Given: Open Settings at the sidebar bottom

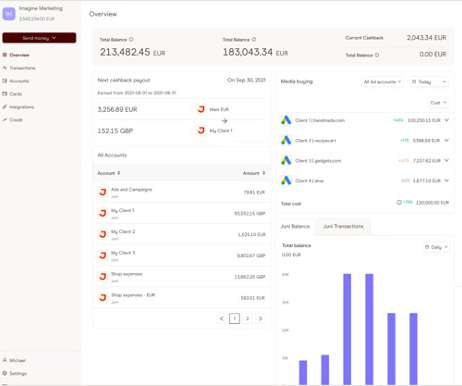Looking at the screenshot, I should [x=18, y=373].
